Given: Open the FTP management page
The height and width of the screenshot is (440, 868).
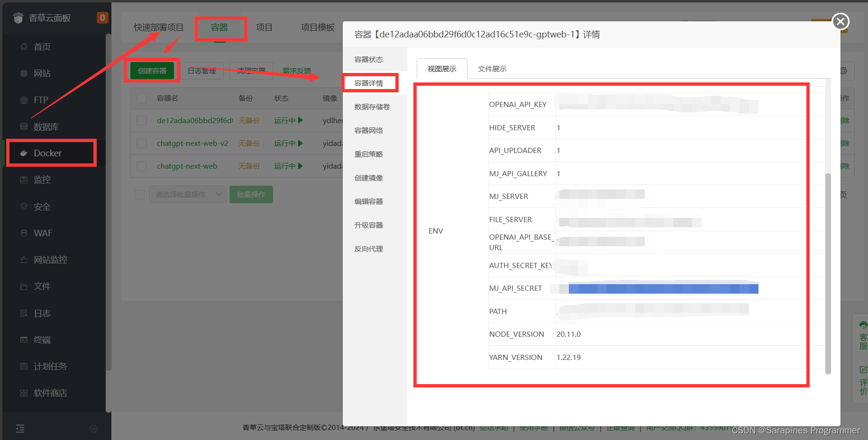Looking at the screenshot, I should point(40,99).
